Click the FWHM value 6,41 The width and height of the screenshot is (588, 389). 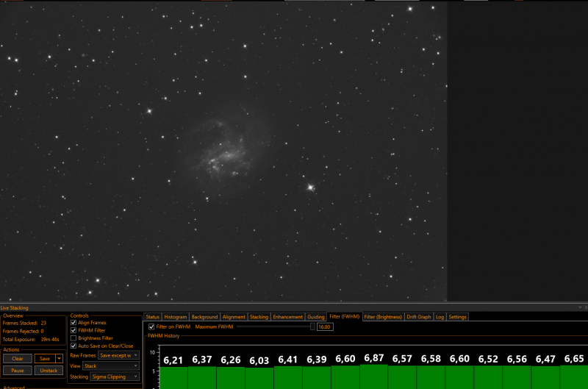(x=287, y=360)
